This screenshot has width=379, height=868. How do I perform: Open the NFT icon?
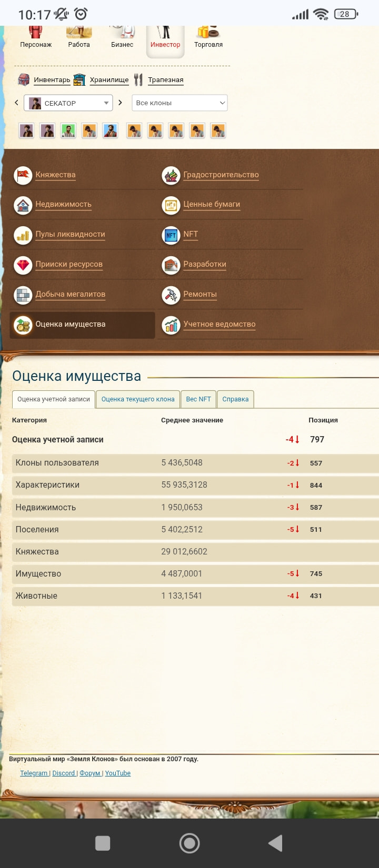tap(171, 235)
